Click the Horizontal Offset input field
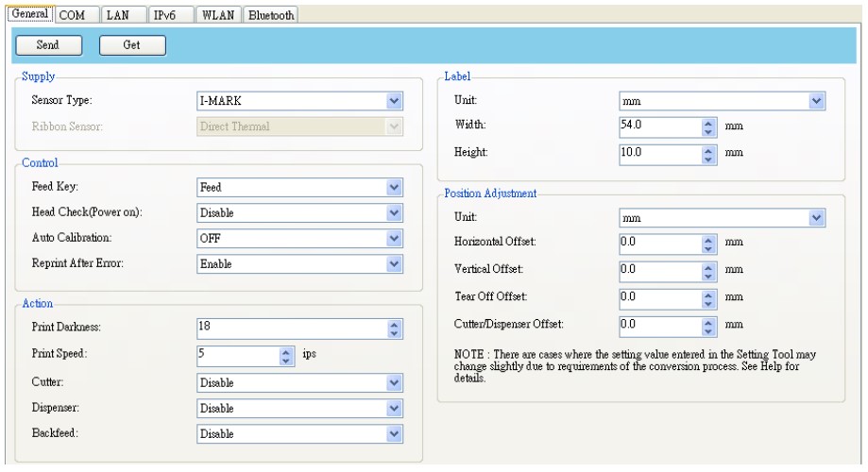This screenshot has height=472, width=868. pyautogui.click(x=659, y=243)
